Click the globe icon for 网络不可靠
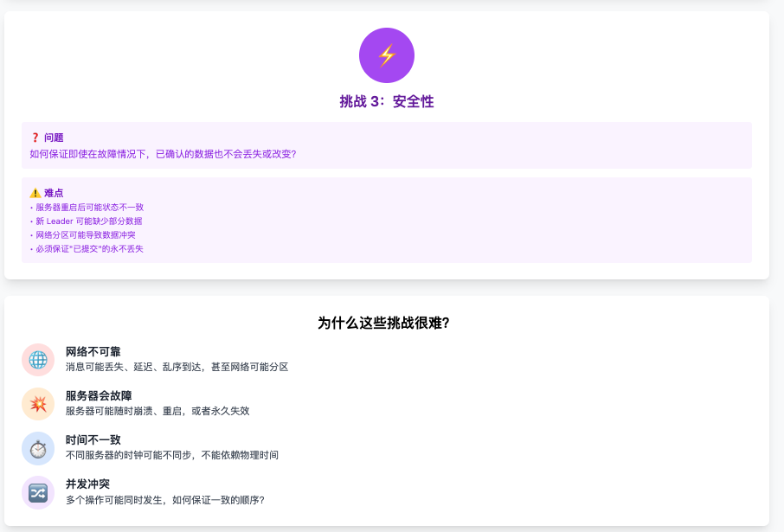Viewport: 784px width, 532px height. (38, 360)
